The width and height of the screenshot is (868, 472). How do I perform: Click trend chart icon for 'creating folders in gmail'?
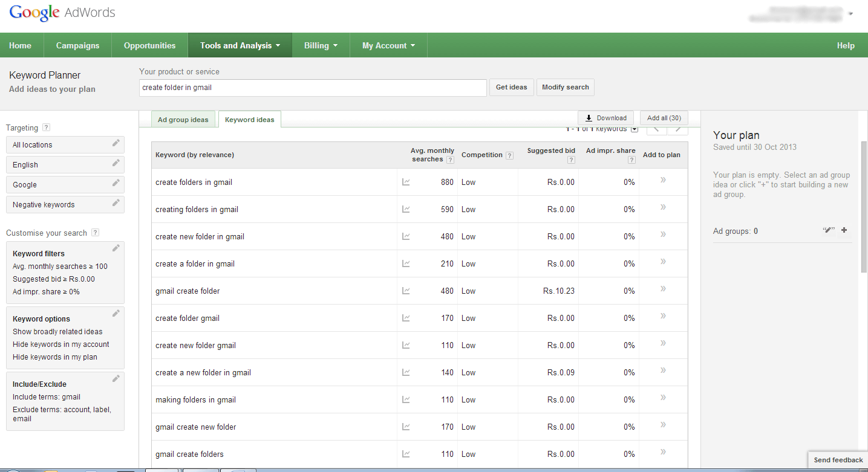[406, 209]
